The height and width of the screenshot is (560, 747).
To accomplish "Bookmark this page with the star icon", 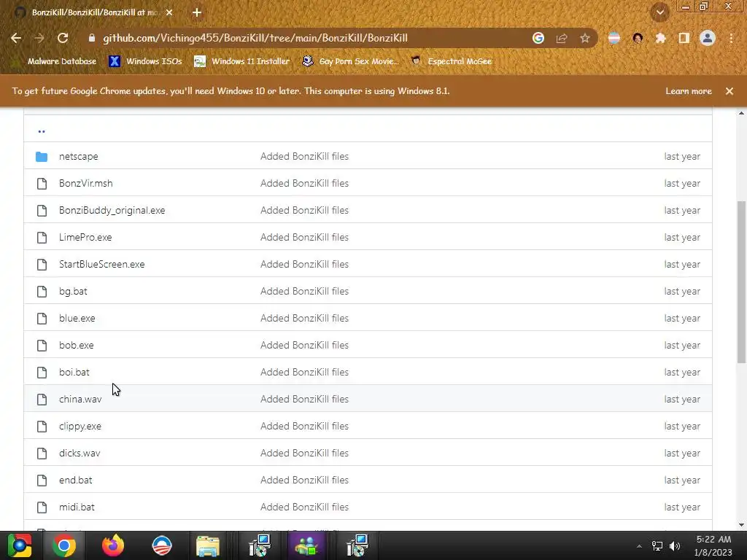I will point(585,38).
